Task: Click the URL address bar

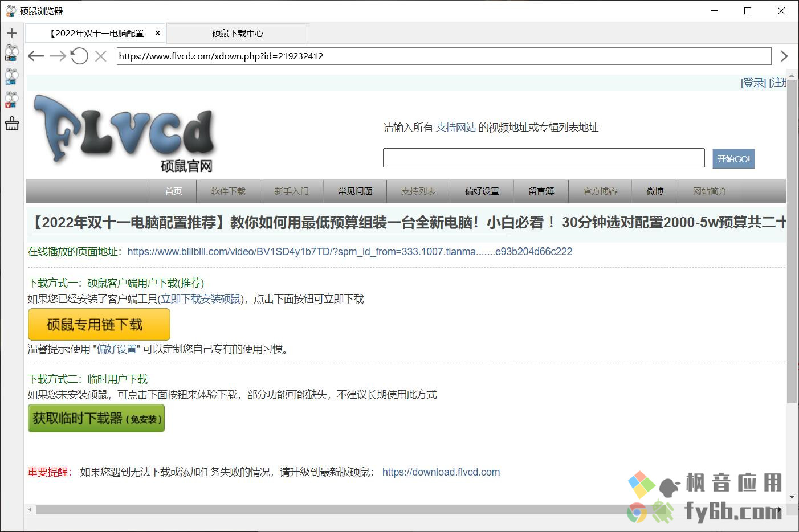Action: [444, 56]
